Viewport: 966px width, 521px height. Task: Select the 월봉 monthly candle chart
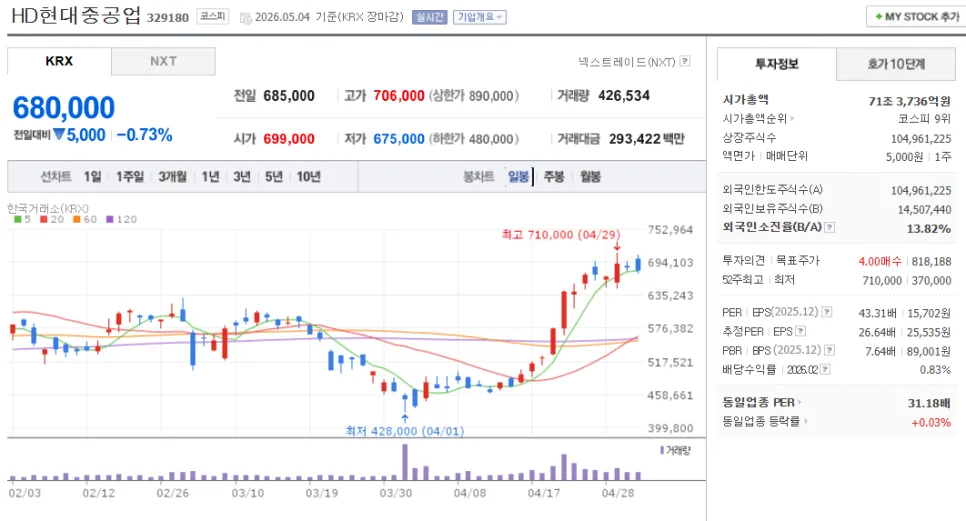click(590, 177)
